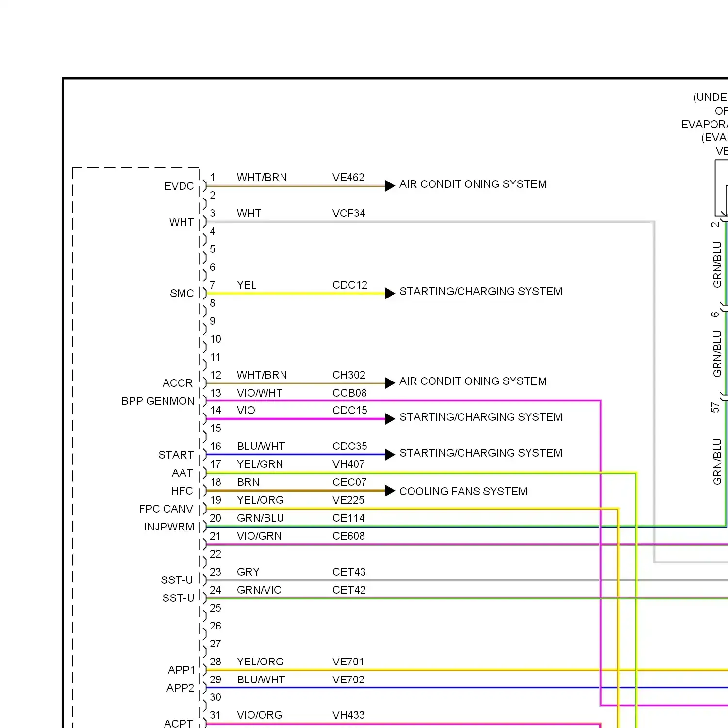Image resolution: width=728 pixels, height=728 pixels.
Task: Click the ACCR pin label
Action: (178, 383)
